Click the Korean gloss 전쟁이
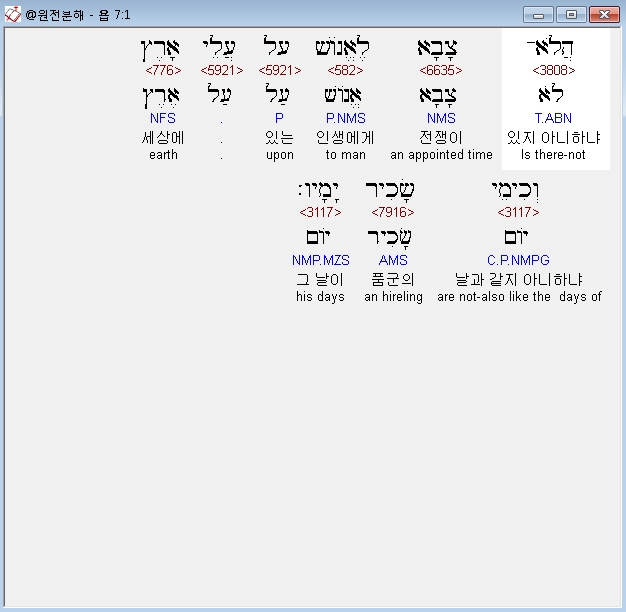The width and height of the screenshot is (626, 612). [441, 138]
